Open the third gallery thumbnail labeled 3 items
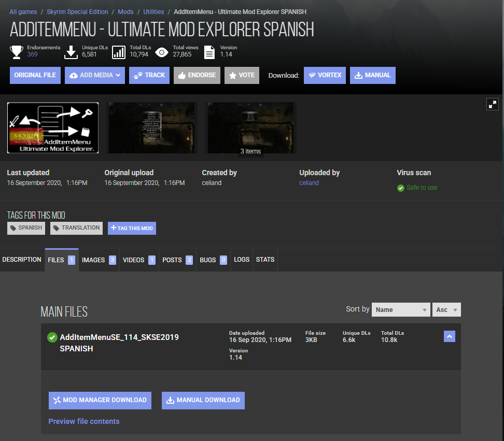The width and height of the screenshot is (504, 441). [251, 128]
